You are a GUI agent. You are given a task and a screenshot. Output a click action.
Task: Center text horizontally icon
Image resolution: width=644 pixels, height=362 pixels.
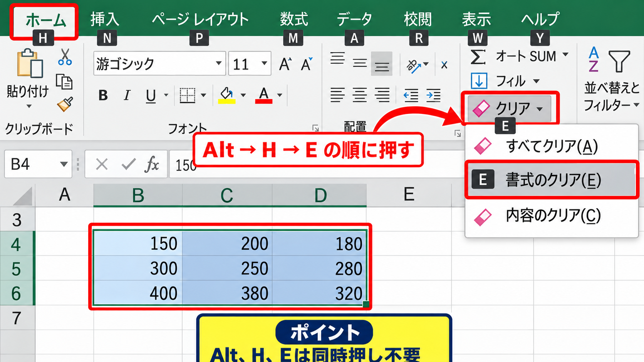click(x=360, y=95)
